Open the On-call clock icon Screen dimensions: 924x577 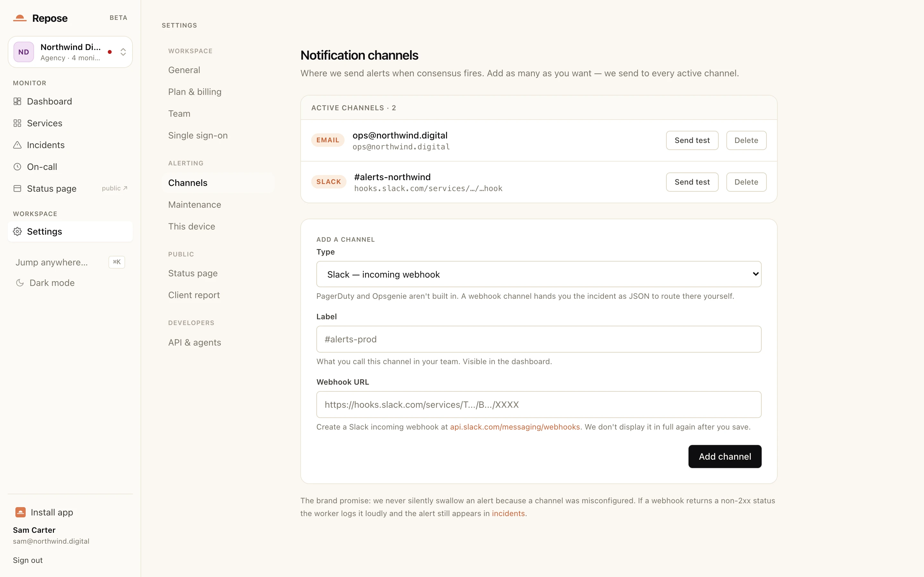(17, 166)
